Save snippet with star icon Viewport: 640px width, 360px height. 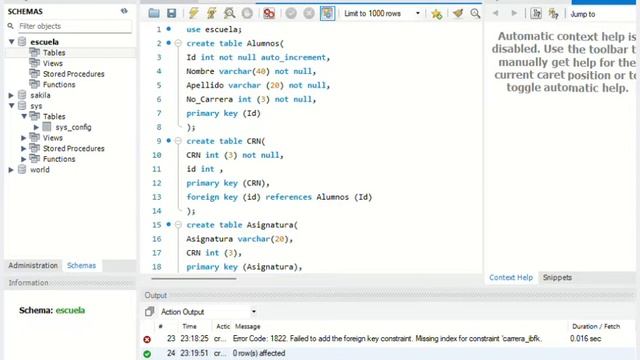click(436, 14)
